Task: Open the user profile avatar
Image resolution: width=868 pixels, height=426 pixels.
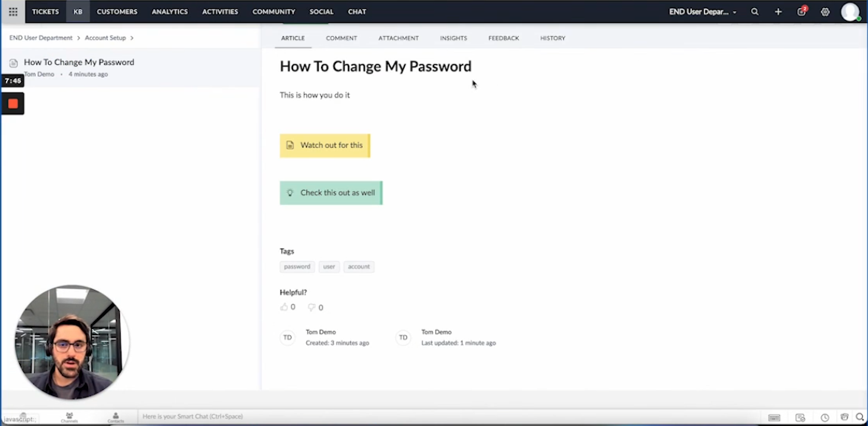Action: (x=850, y=12)
